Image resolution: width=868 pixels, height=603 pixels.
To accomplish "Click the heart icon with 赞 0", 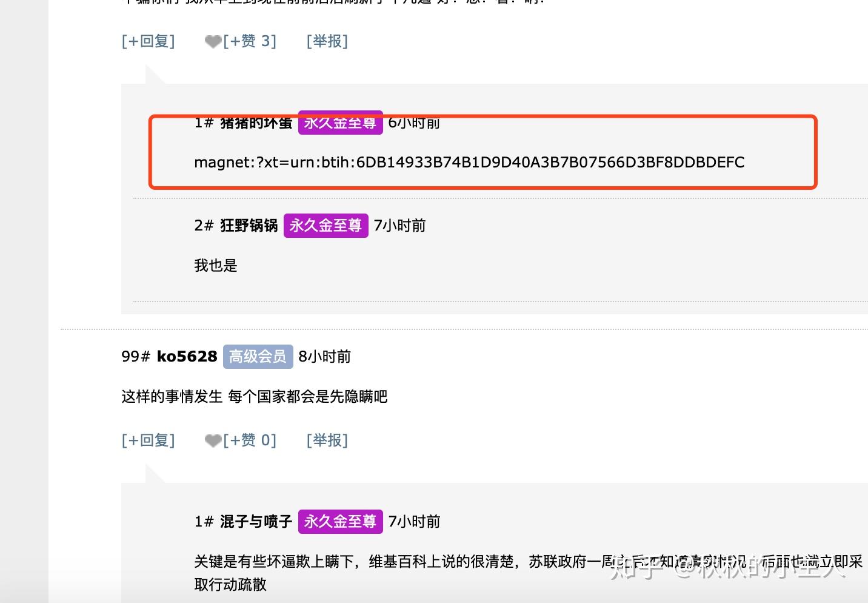I will 213,441.
